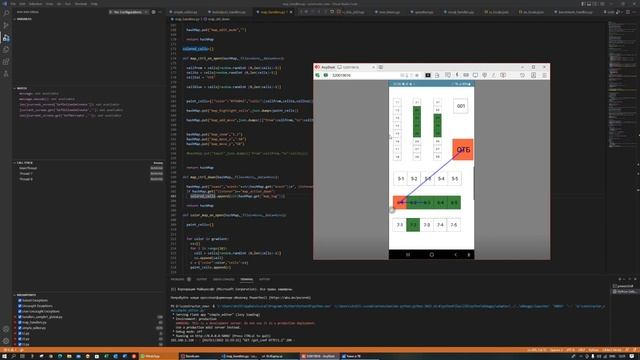Screen dimensions: 640x360
Task: Tap the Android Home button in phone
Action: pos(431,255)
